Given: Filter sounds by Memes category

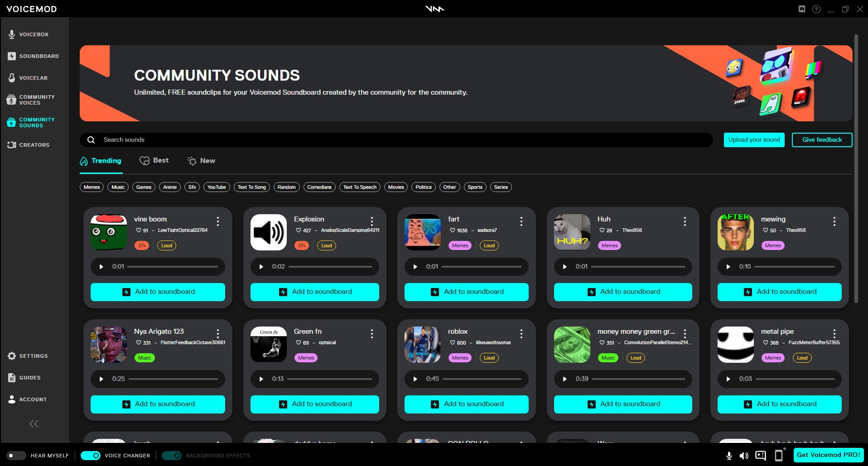Looking at the screenshot, I should click(x=92, y=187).
